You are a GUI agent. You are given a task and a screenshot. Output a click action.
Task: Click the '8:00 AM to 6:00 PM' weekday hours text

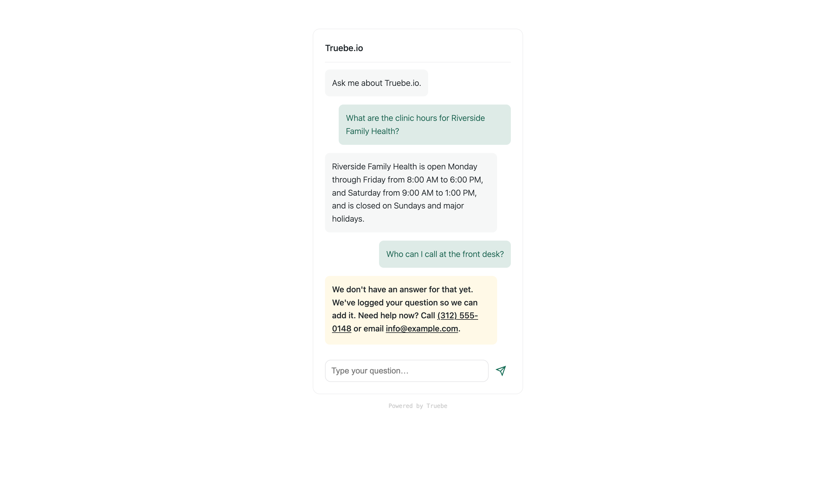pos(444,180)
